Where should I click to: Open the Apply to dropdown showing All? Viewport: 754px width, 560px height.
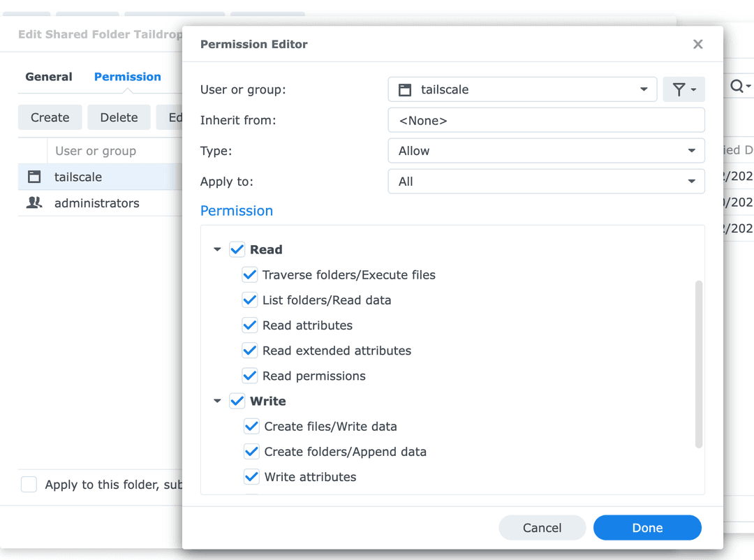point(691,181)
